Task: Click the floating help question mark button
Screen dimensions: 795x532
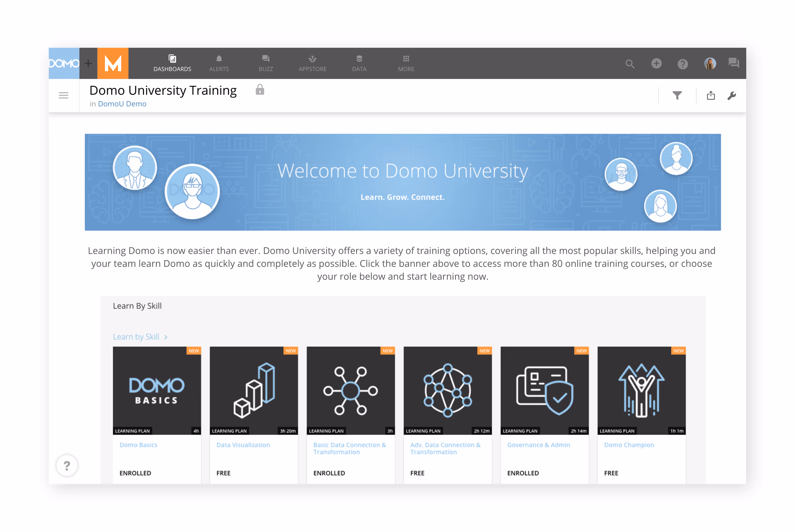Action: 67,466
